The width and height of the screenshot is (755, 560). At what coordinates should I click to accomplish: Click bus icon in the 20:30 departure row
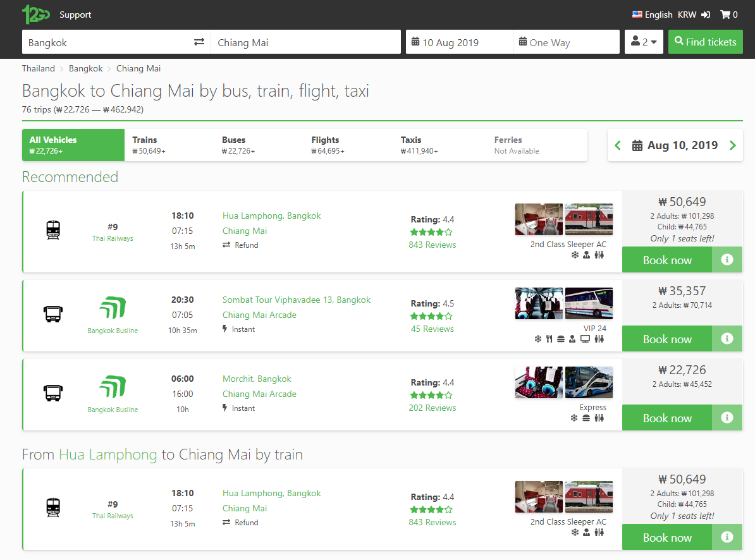[53, 314]
